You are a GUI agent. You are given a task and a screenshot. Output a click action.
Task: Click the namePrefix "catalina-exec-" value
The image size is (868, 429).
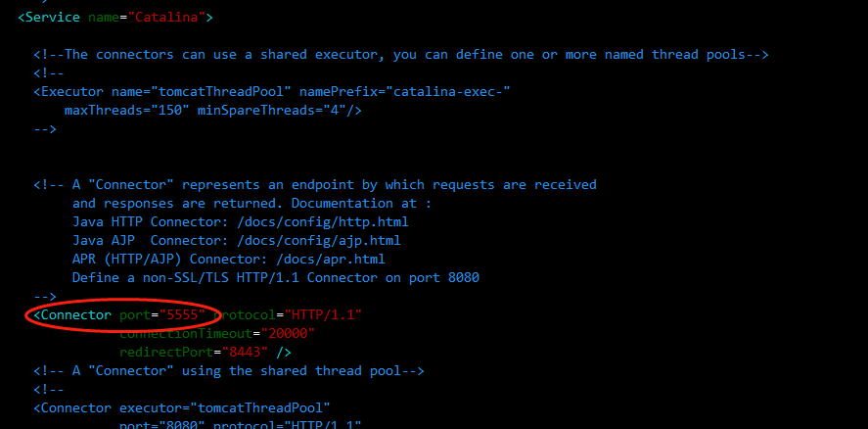point(447,92)
